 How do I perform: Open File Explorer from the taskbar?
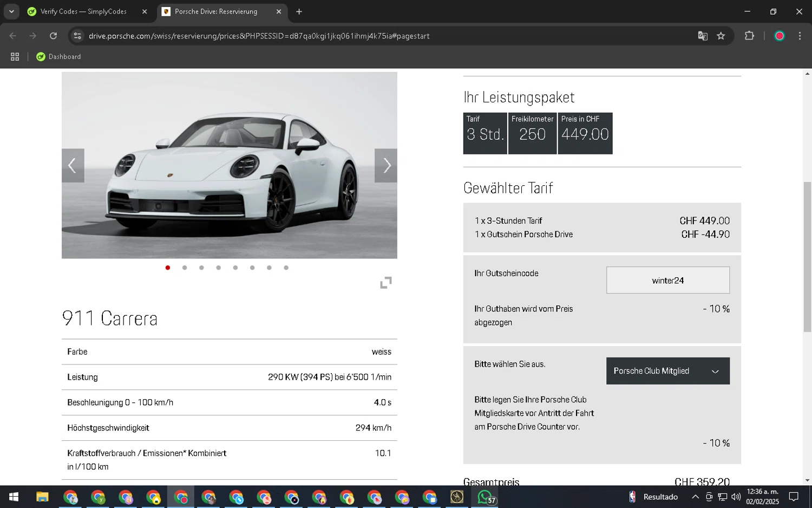pos(42,497)
